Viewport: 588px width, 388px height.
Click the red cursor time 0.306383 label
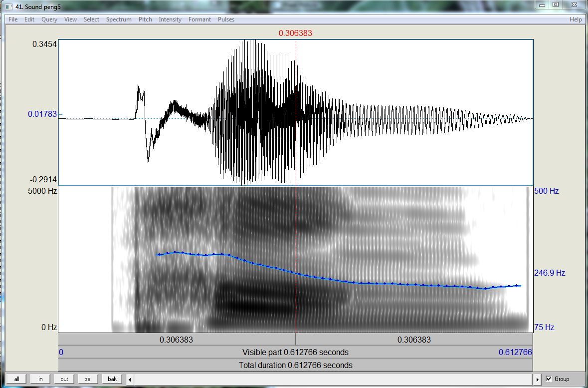pos(296,33)
